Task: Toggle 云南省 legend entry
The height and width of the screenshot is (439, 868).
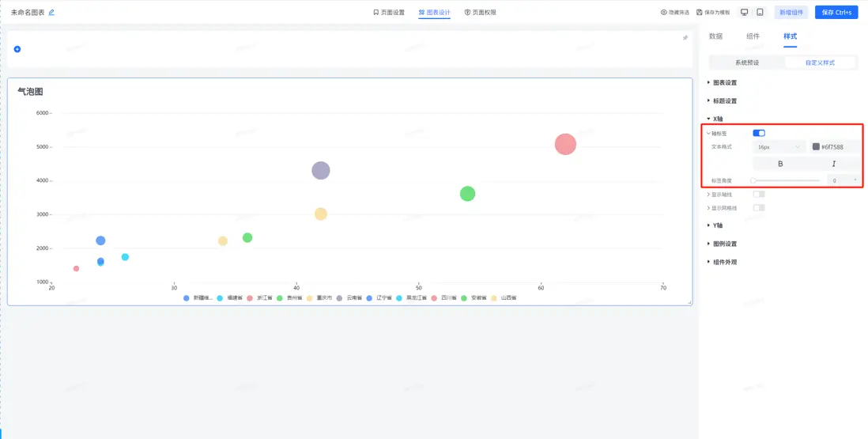Action: coord(349,298)
